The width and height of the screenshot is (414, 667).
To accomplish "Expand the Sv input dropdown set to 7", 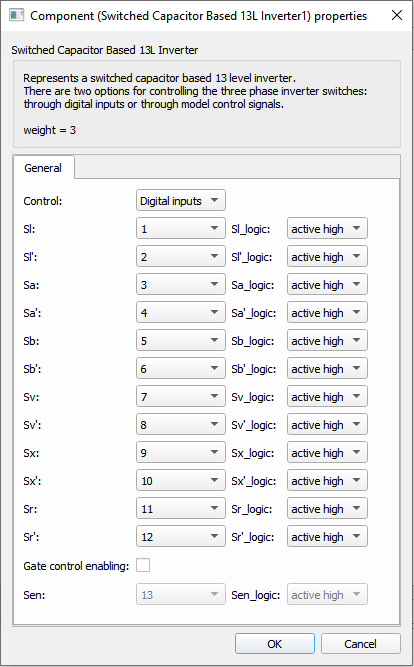I will click(x=181, y=397).
